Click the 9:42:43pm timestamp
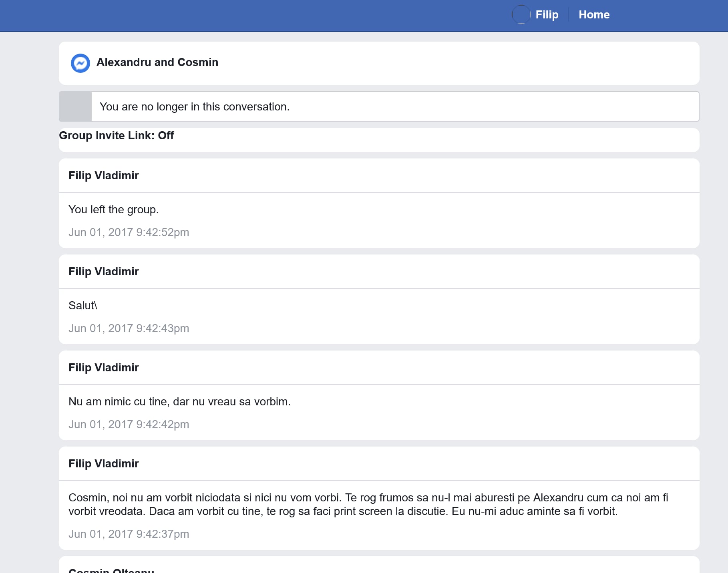Screen dimensions: 728x573 (x=129, y=329)
